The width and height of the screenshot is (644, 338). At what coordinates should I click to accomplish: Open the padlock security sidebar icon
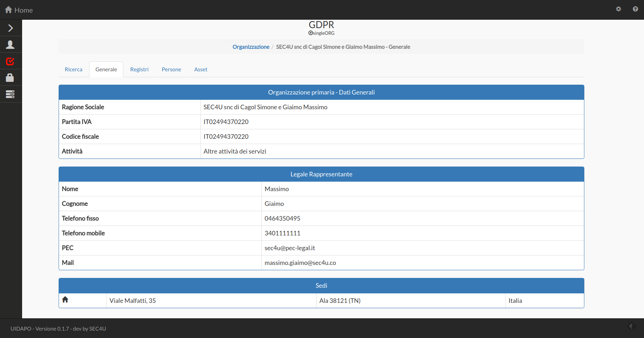10,78
